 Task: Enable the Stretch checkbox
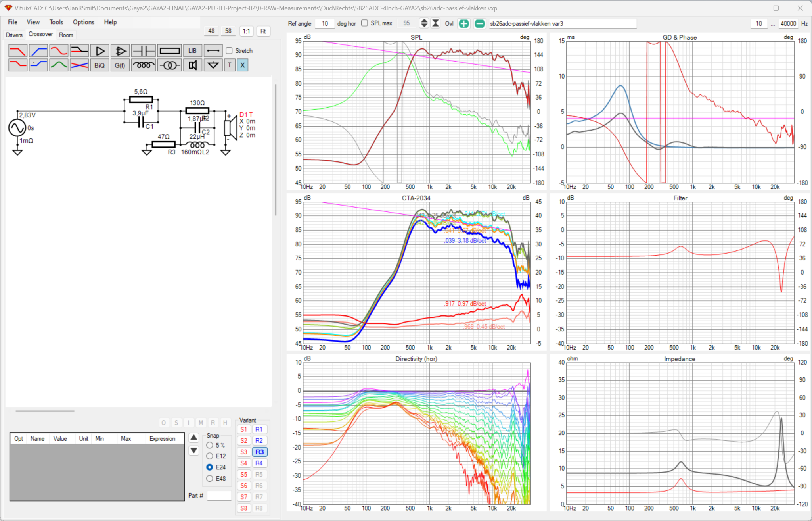point(229,50)
